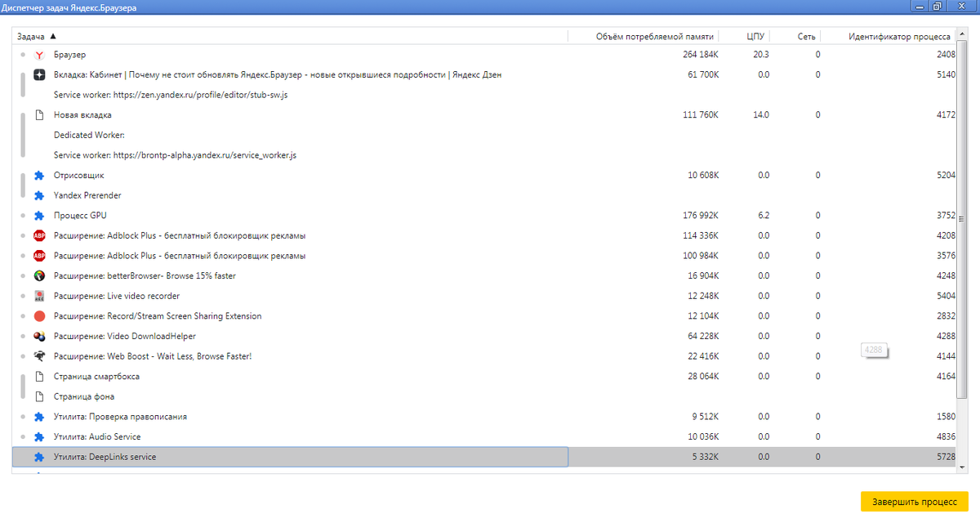Sort by the ЦПУ column header
This screenshot has width=980, height=523.
tap(755, 37)
